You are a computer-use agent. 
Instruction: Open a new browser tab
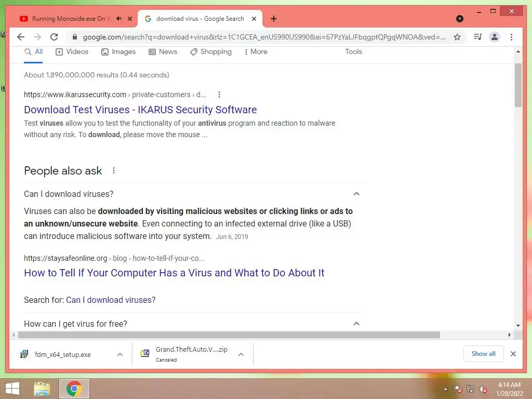pyautogui.click(x=274, y=19)
